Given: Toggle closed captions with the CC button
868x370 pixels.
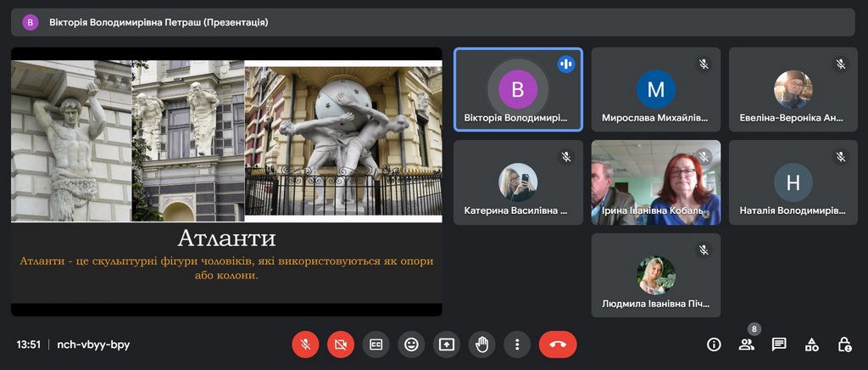Looking at the screenshot, I should tap(376, 345).
